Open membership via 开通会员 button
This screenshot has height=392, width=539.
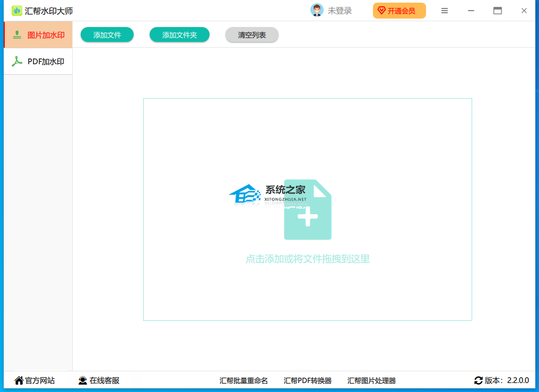coord(399,11)
